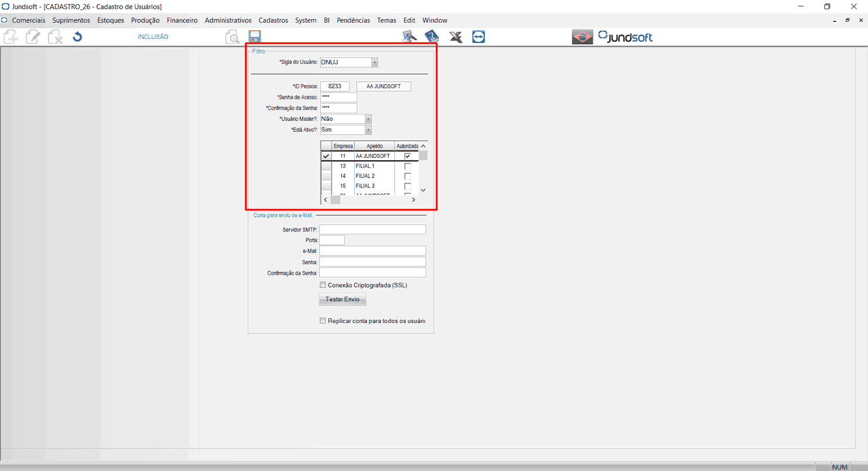This screenshot has width=868, height=471.
Task: Click the NUM indicator in status bar
Action: point(840,467)
